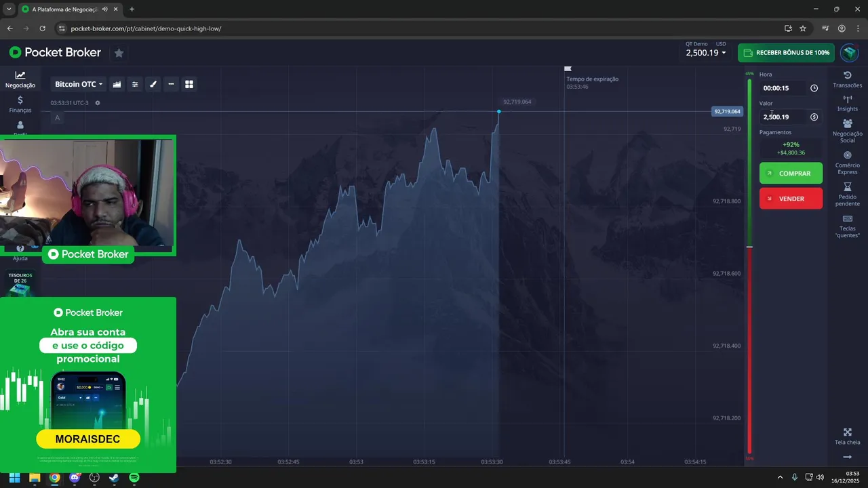Reload the current page
The width and height of the screenshot is (868, 488).
coord(42,28)
